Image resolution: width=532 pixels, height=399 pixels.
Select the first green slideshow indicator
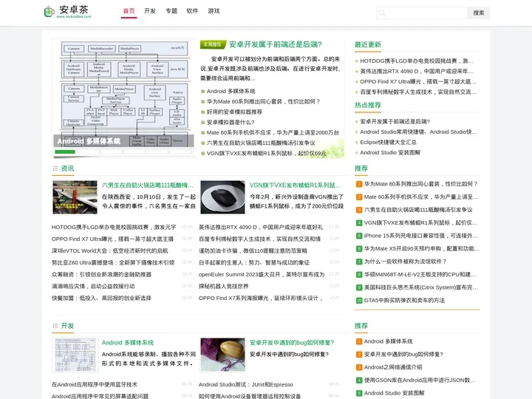(x=65, y=152)
